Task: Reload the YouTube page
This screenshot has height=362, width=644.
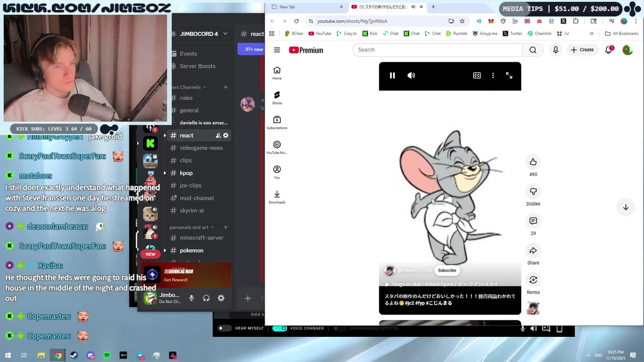Action: 296,21
